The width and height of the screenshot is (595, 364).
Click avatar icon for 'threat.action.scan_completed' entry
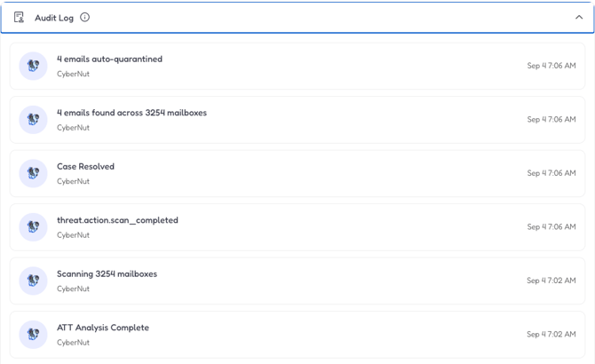tap(34, 227)
